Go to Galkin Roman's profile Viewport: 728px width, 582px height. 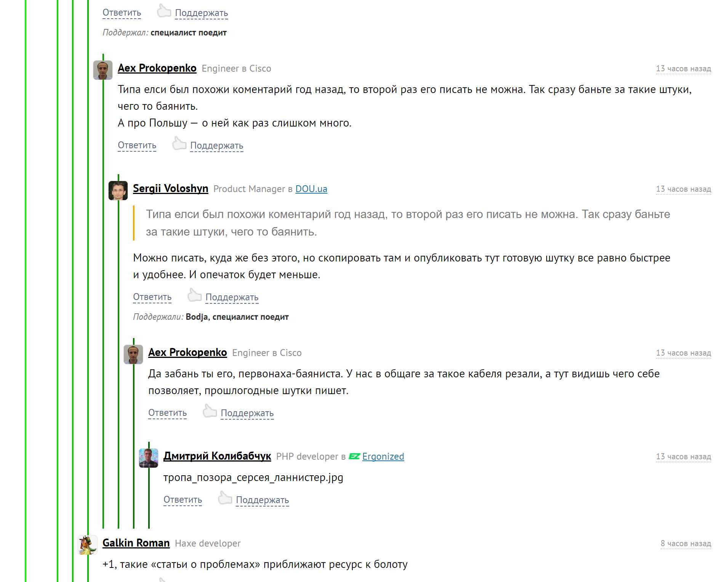pos(136,543)
